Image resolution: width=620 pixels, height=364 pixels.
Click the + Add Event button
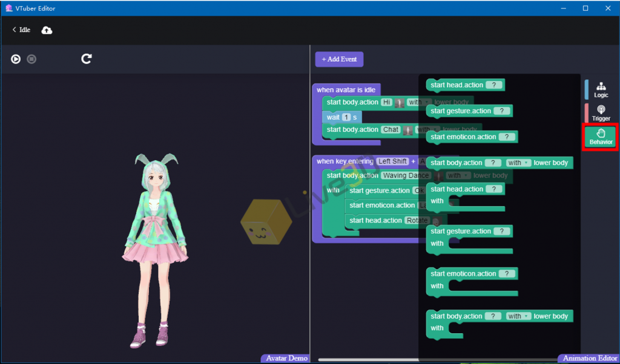(x=339, y=59)
